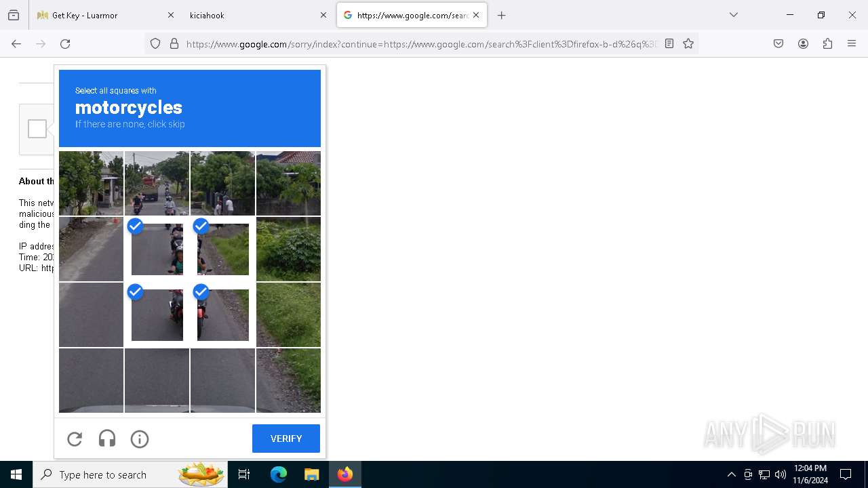Deselect checked tile with red motorcycle front
The height and width of the screenshot is (488, 868).
click(x=157, y=314)
